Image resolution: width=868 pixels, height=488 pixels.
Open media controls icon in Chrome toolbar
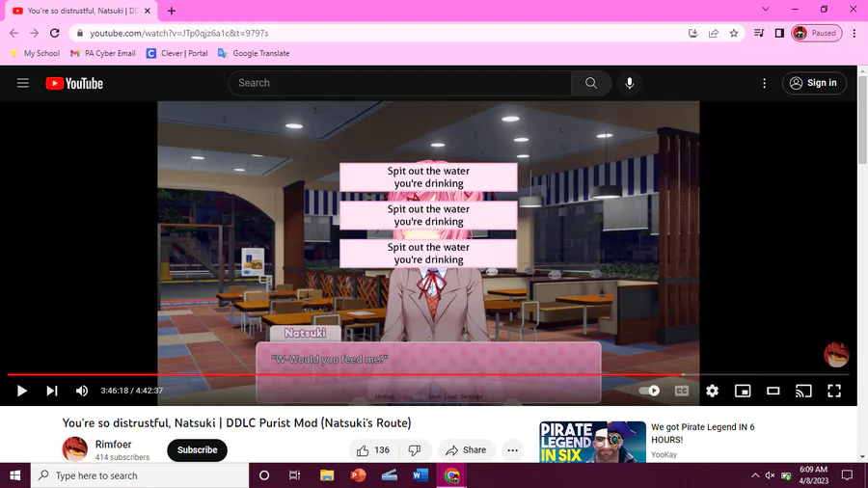(759, 33)
